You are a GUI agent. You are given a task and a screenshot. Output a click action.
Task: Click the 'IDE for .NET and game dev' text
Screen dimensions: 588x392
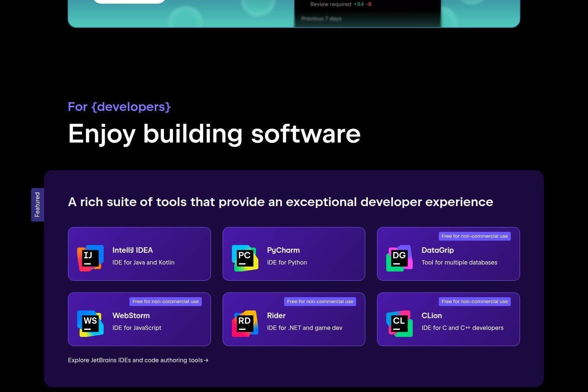pyautogui.click(x=305, y=328)
